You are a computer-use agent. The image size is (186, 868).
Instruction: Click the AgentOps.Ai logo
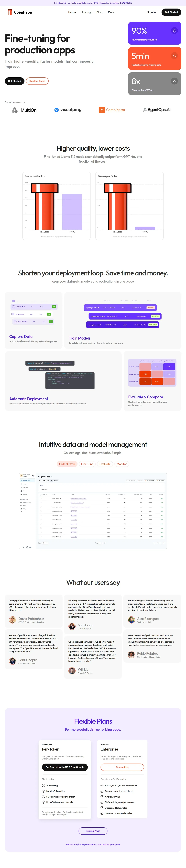157,110
